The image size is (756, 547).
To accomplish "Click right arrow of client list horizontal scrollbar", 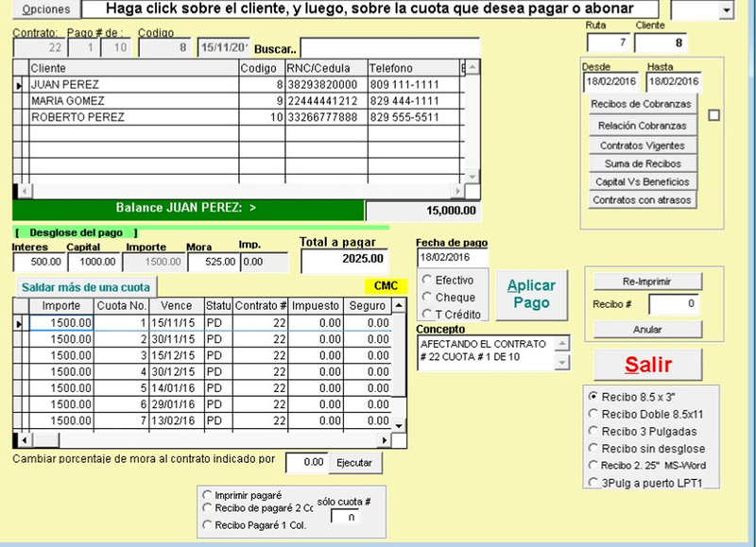I will tap(456, 191).
